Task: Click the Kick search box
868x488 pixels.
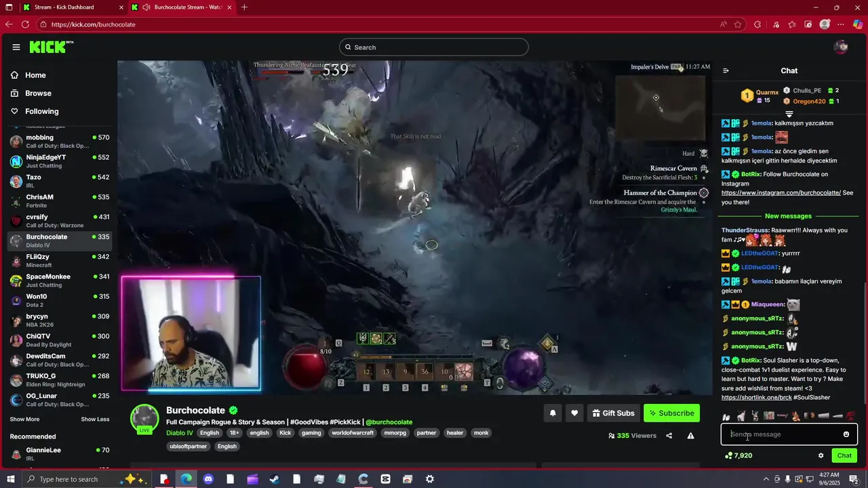Action: coord(434,47)
